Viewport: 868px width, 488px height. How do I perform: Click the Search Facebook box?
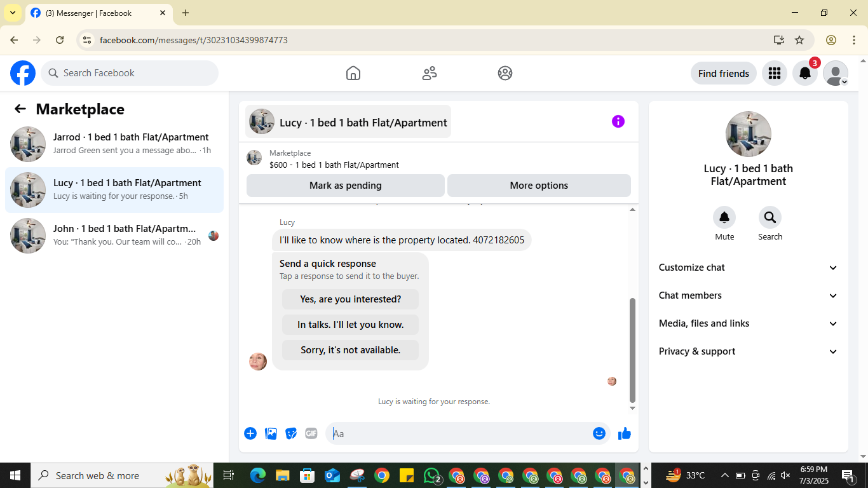(x=130, y=73)
